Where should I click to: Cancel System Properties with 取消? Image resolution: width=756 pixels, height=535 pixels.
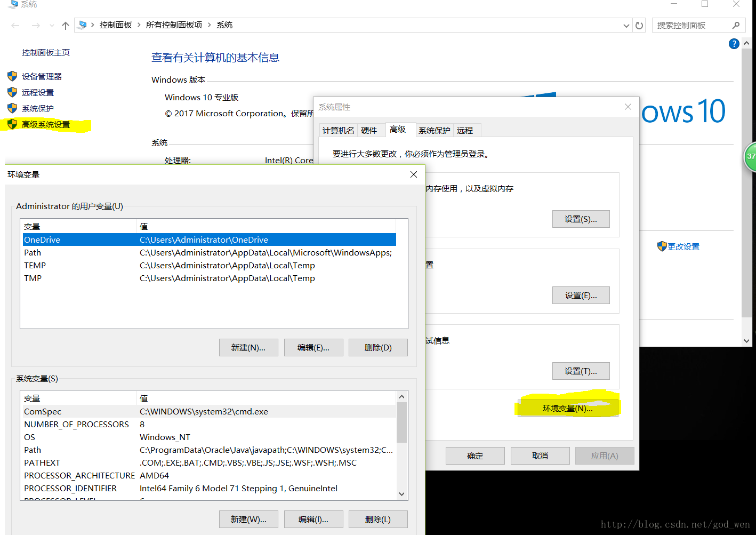[x=540, y=456]
